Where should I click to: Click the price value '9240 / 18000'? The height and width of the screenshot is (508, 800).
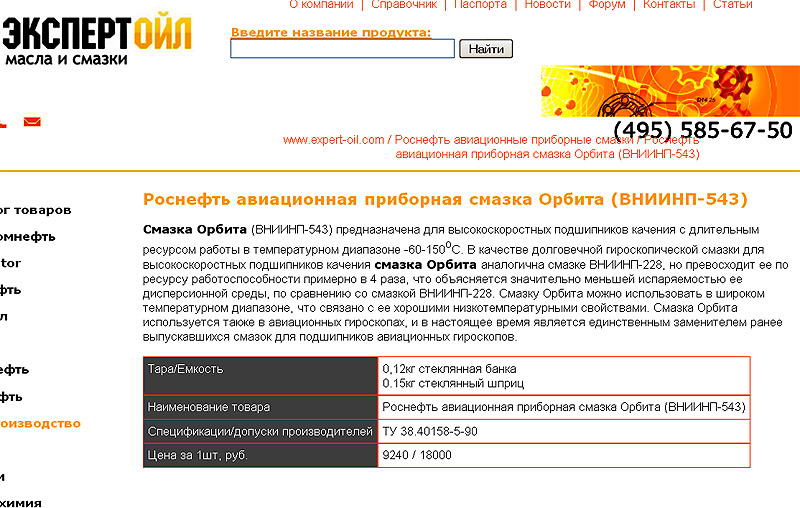click(417, 455)
